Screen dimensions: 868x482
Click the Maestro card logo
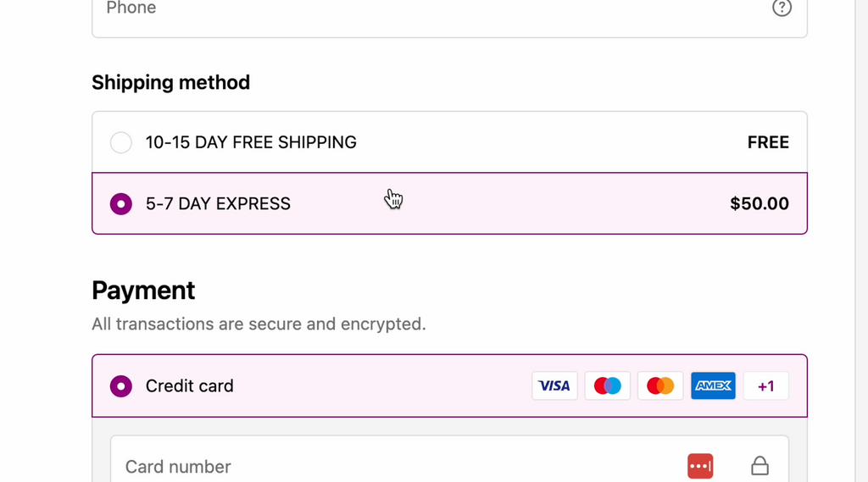coord(608,385)
